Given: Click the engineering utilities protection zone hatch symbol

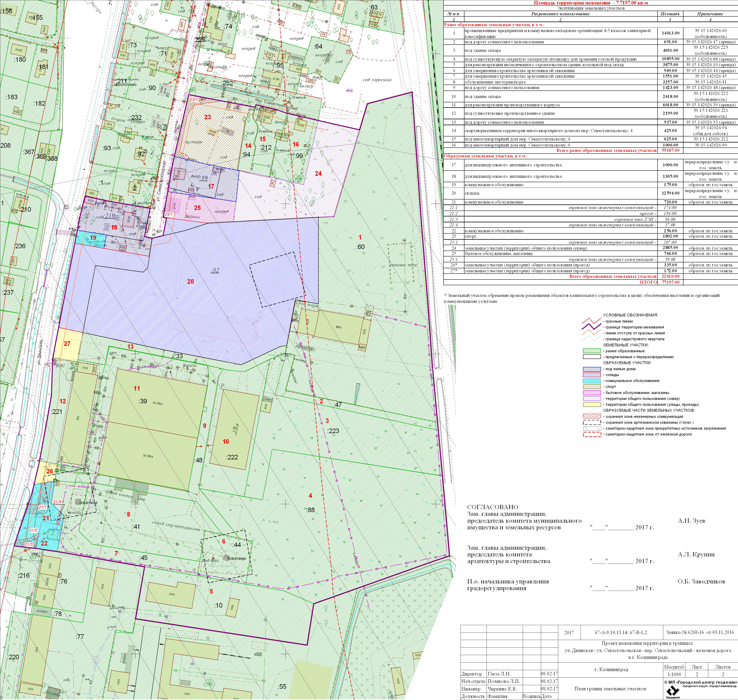Looking at the screenshot, I should pos(592,416).
